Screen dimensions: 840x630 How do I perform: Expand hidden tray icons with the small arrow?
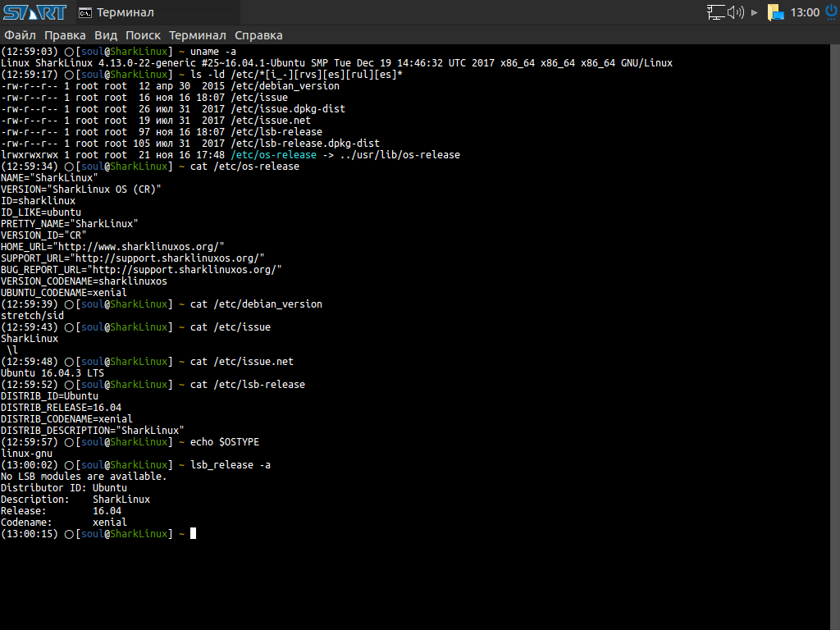tap(755, 12)
